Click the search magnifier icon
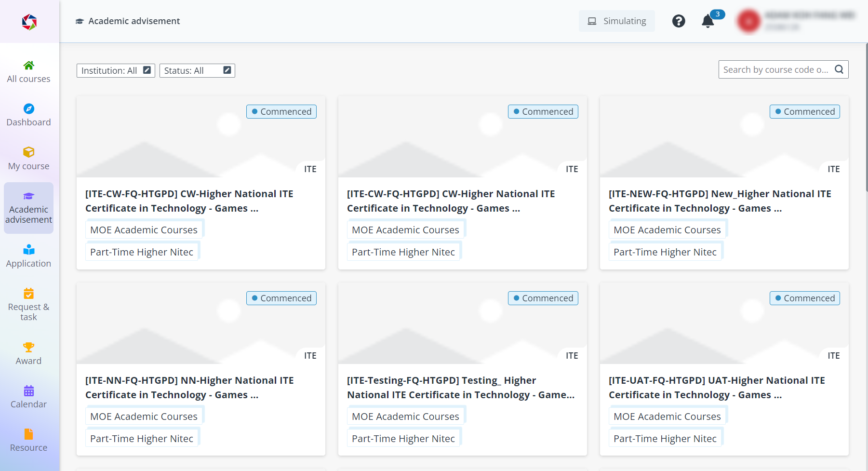Screen dimensions: 868x471 tap(839, 69)
